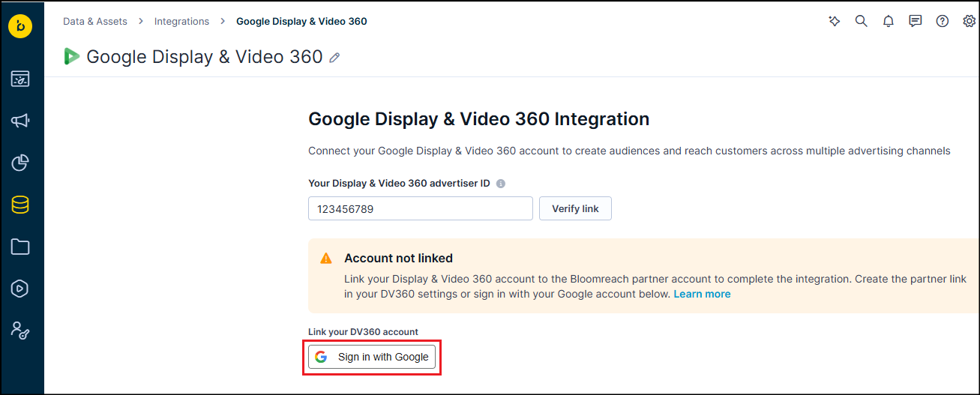980x395 pixels.
Task: Open the dashboards icon in sidebar
Action: pos(20,79)
